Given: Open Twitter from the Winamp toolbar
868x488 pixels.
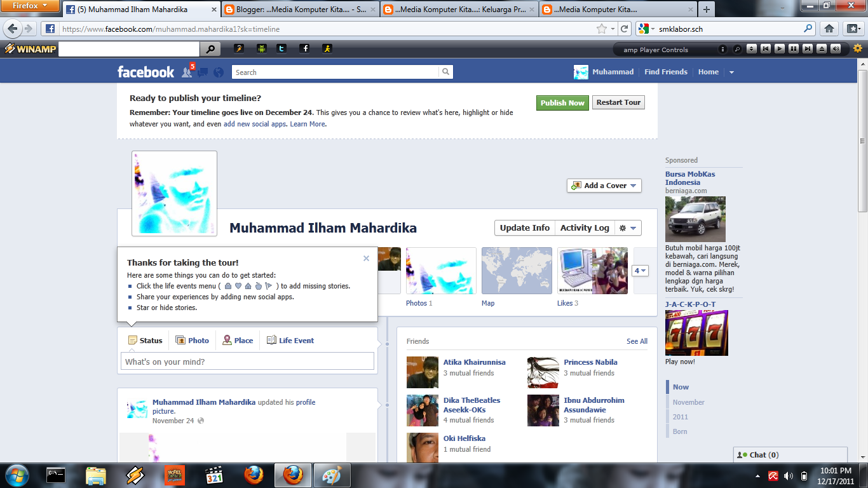Looking at the screenshot, I should click(283, 48).
